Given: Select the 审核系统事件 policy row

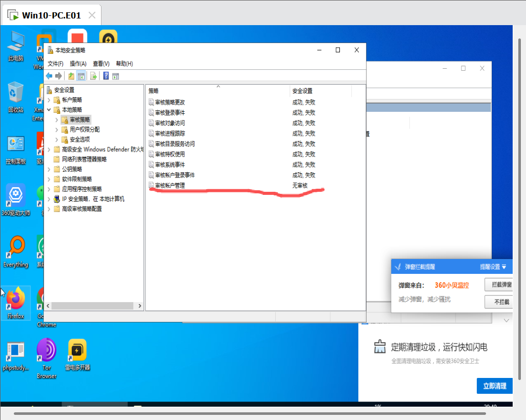Looking at the screenshot, I should pyautogui.click(x=249, y=165).
